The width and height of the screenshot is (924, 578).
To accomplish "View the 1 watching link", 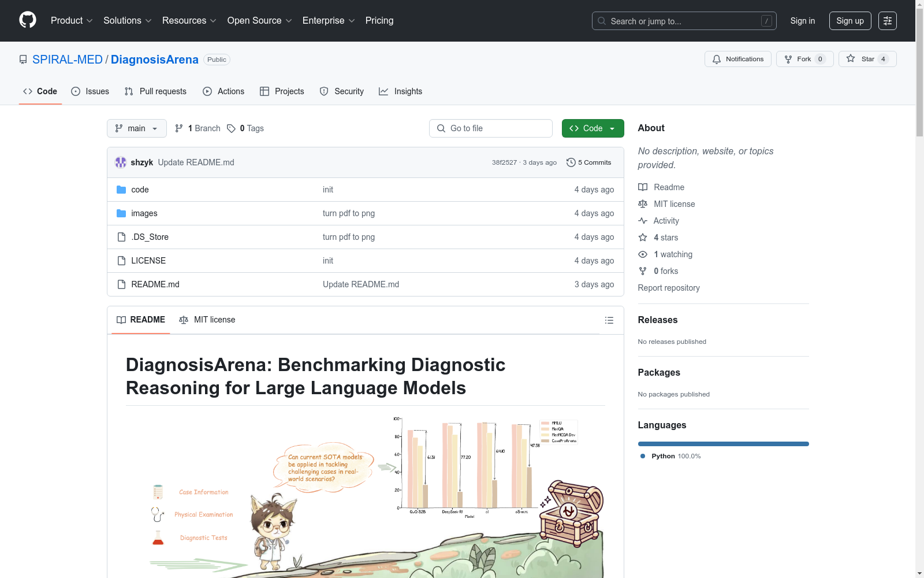I will click(x=665, y=254).
